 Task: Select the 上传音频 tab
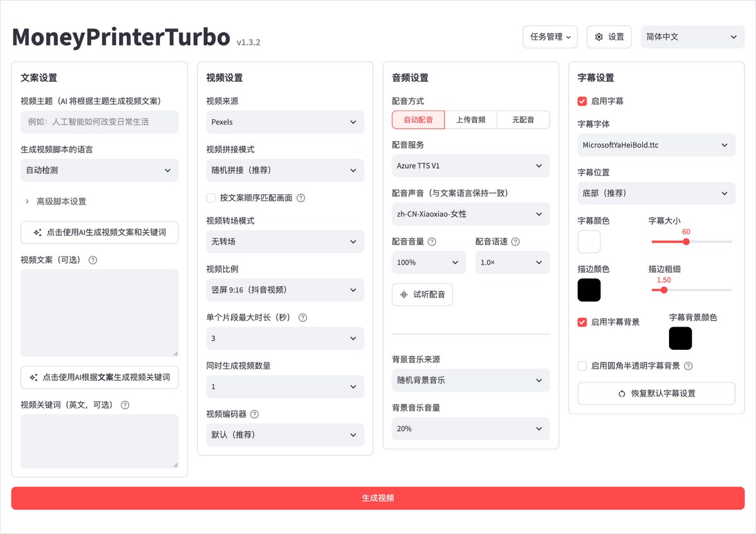tap(471, 120)
